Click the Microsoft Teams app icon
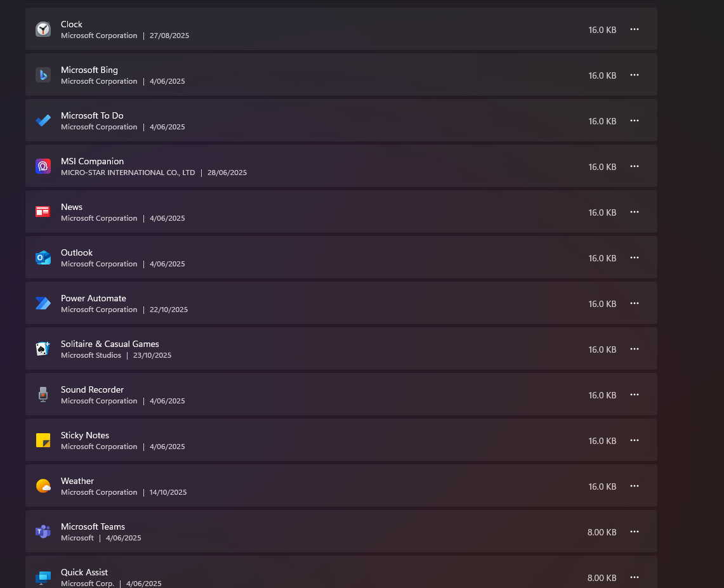724x588 pixels. coord(43,532)
